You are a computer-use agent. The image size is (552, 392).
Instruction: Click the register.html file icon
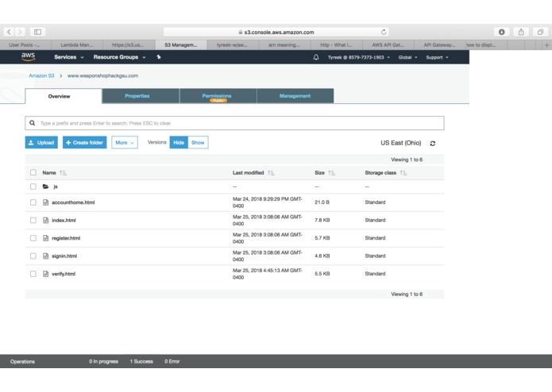click(46, 238)
